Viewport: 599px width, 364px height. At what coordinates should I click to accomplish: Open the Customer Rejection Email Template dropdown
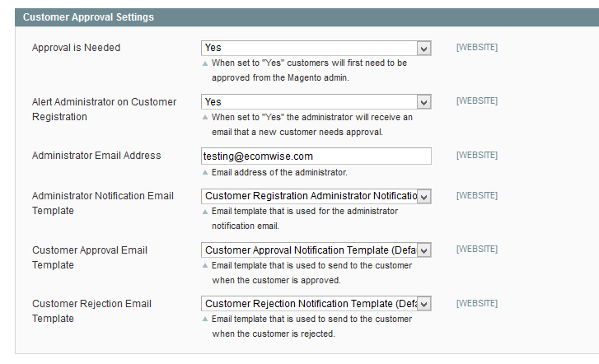click(x=316, y=304)
